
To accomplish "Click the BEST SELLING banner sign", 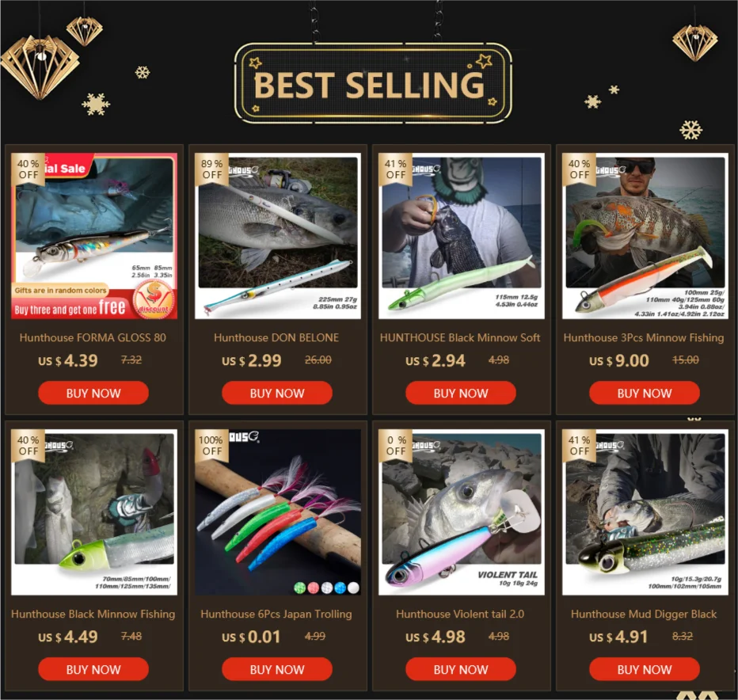I will [373, 83].
